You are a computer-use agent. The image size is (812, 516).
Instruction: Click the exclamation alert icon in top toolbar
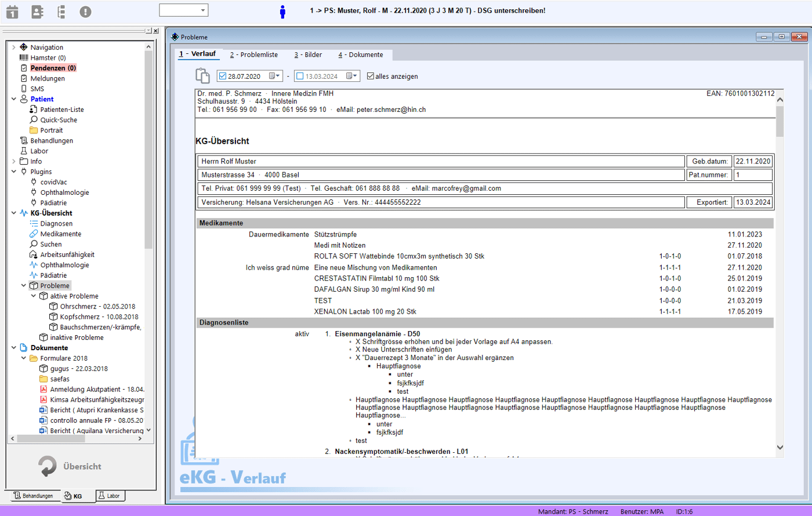[x=85, y=12]
